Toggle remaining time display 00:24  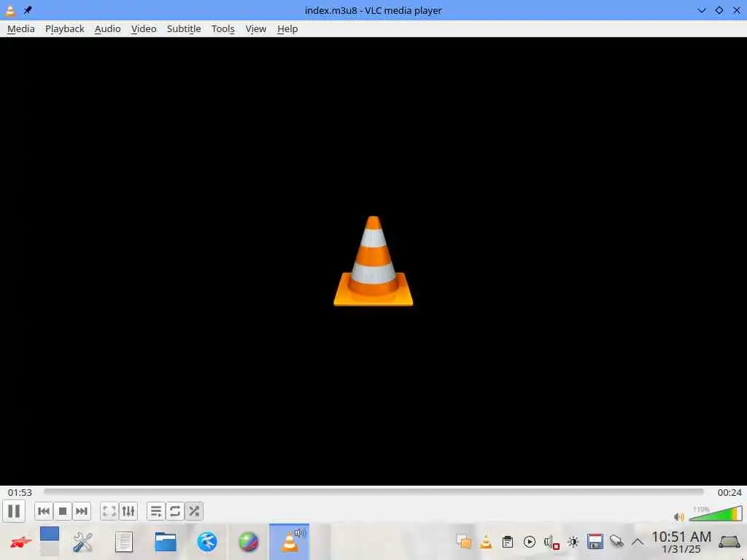coord(729,492)
